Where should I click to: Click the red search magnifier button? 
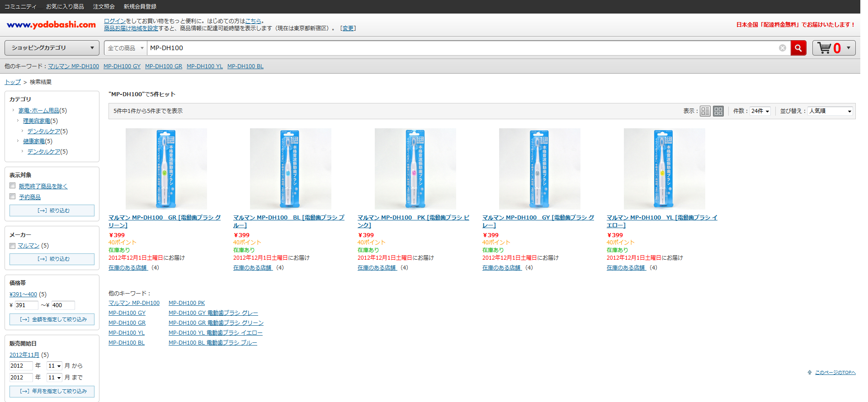point(798,48)
